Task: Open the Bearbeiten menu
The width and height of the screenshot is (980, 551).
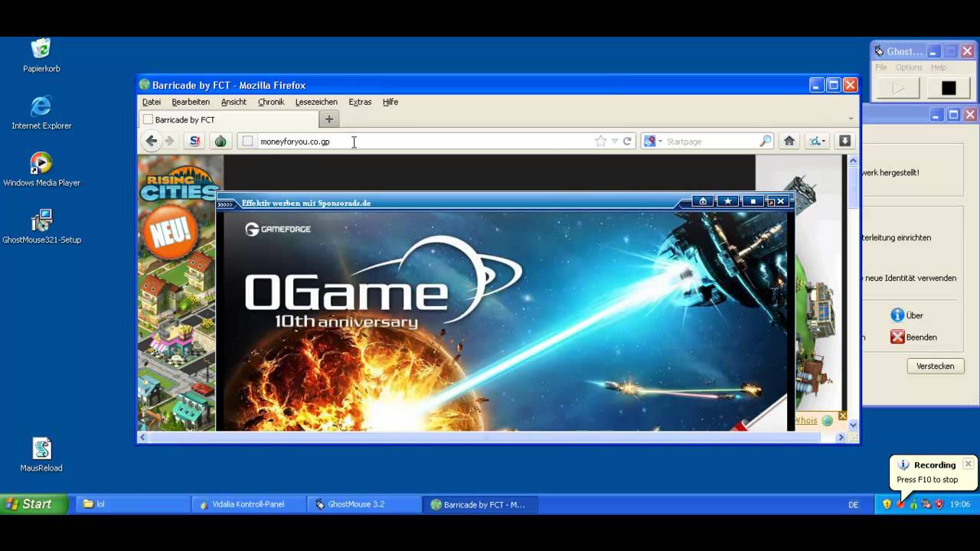Action: (191, 102)
